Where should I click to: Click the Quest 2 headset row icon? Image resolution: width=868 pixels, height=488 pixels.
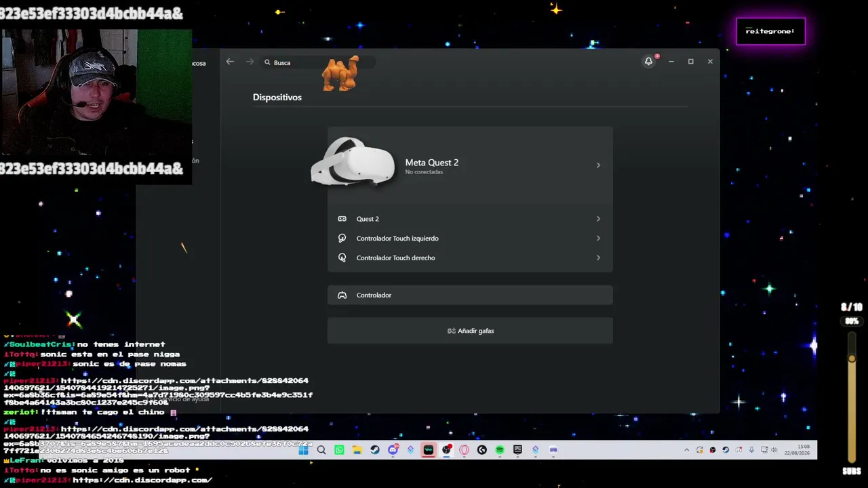(x=342, y=219)
